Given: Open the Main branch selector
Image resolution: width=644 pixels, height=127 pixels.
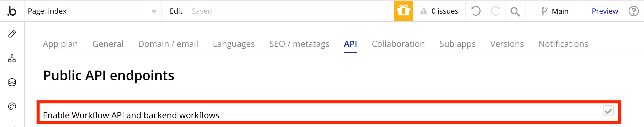Looking at the screenshot, I should pos(555,11).
